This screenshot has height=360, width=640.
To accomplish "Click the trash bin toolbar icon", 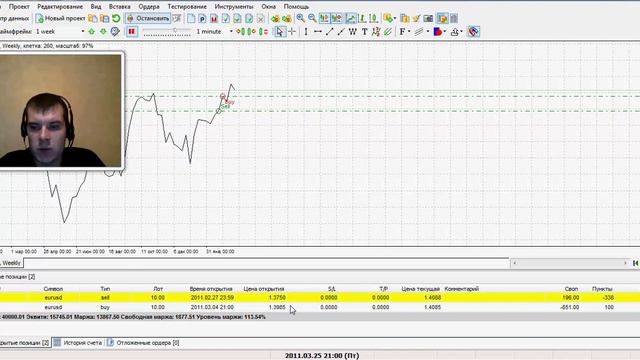I will (454, 18).
